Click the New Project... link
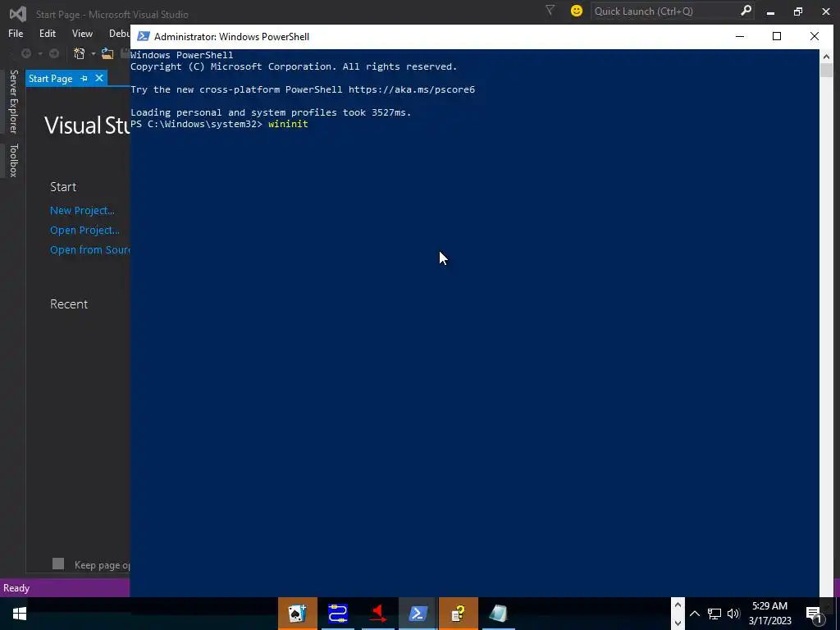840x630 pixels. pos(82,211)
